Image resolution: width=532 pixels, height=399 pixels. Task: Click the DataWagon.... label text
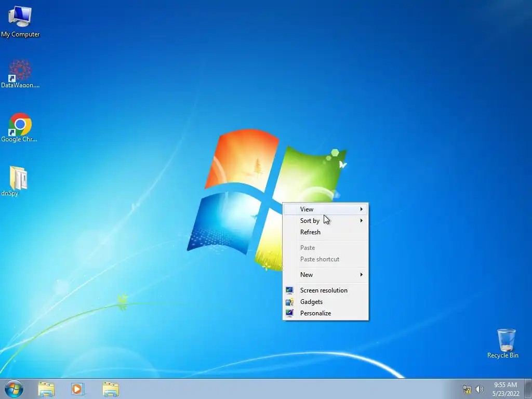[x=20, y=85]
